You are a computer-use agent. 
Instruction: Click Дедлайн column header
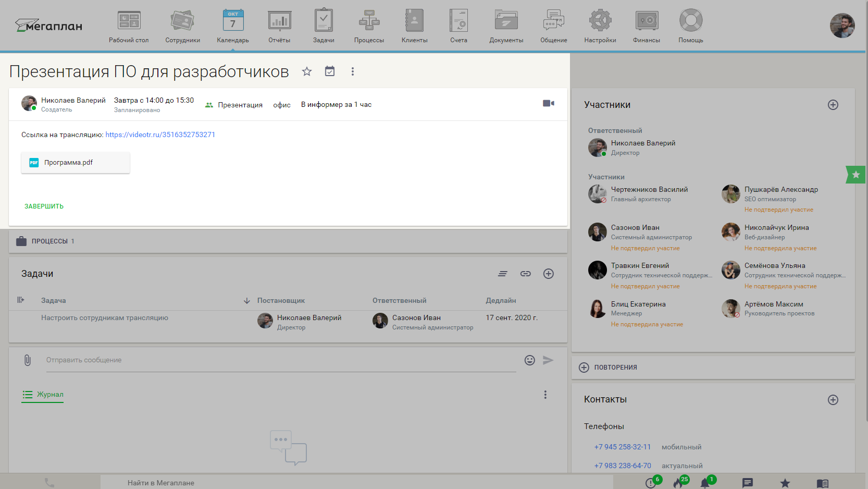click(501, 301)
